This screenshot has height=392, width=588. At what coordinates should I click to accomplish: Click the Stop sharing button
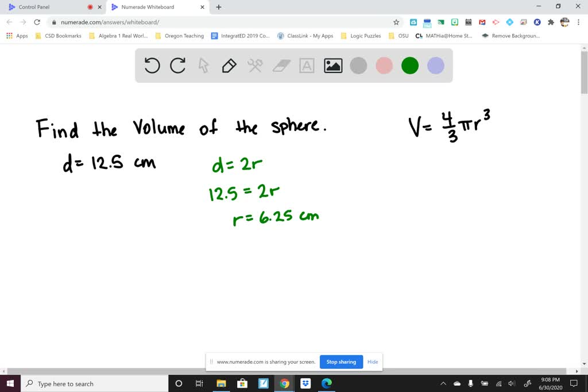(341, 362)
